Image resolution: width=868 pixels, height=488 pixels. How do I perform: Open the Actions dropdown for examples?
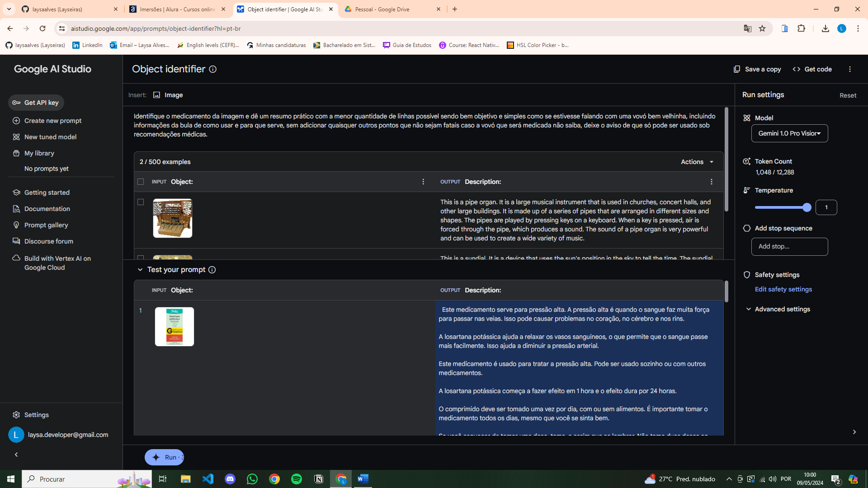[697, 162]
